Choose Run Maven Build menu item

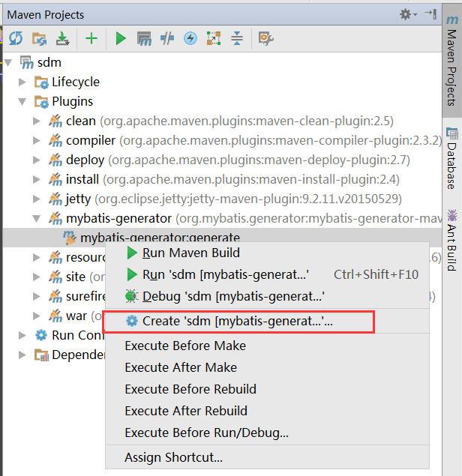(x=267, y=253)
